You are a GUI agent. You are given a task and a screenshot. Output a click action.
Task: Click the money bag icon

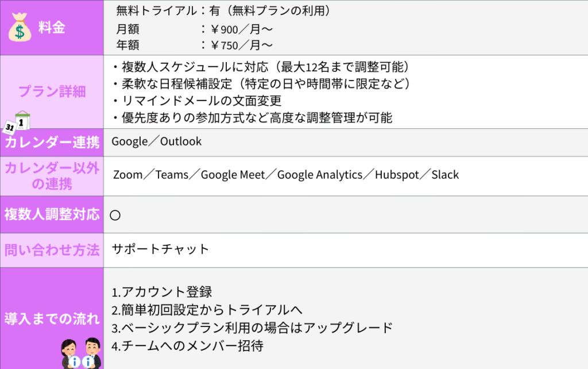click(20, 29)
